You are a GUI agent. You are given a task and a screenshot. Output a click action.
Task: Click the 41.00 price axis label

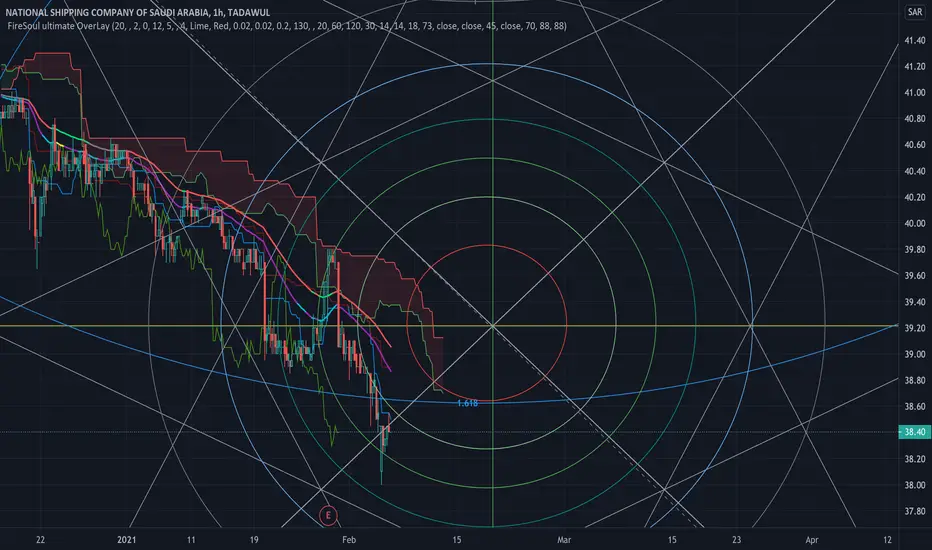[915, 93]
